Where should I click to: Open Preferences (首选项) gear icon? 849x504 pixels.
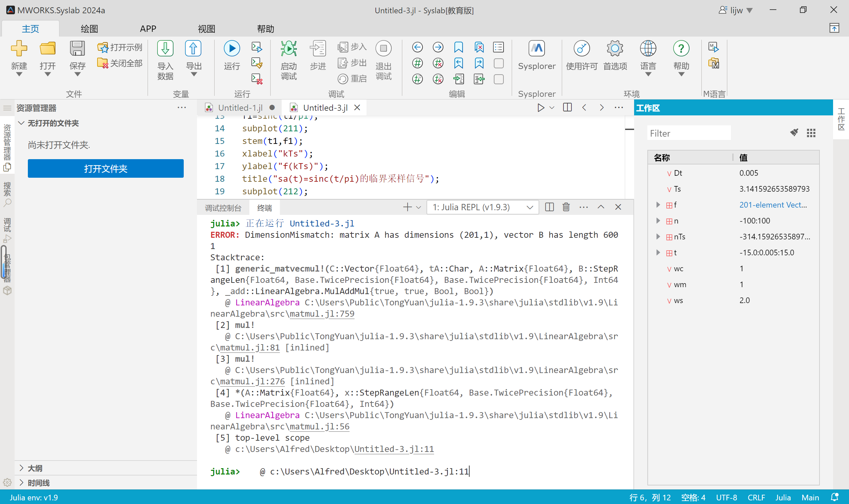[615, 48]
